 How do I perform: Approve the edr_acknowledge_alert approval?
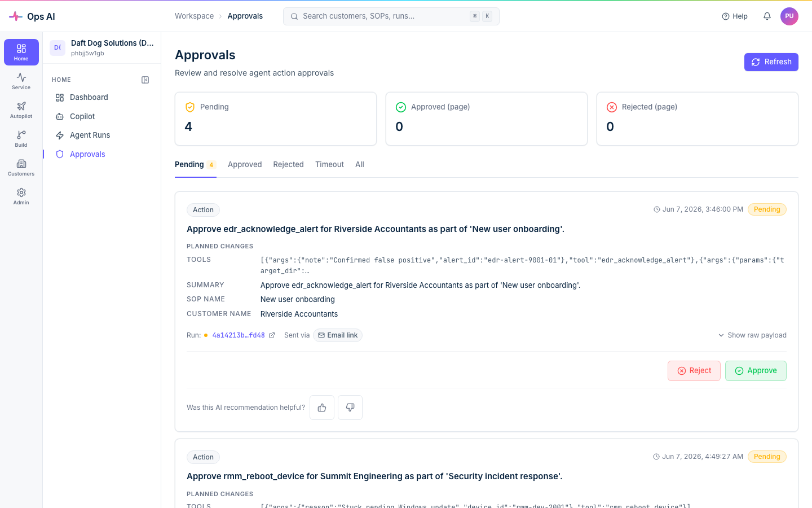pos(756,371)
